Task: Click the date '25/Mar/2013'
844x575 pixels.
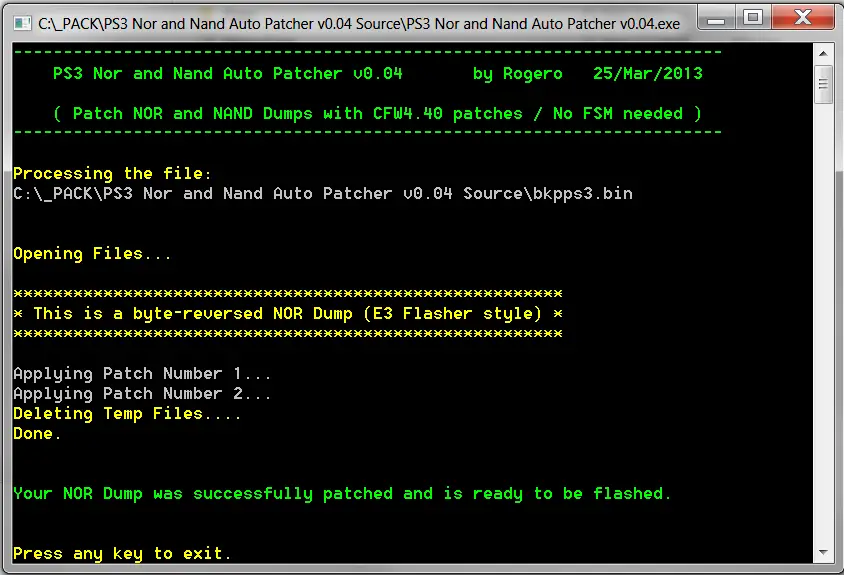Action: coord(648,73)
